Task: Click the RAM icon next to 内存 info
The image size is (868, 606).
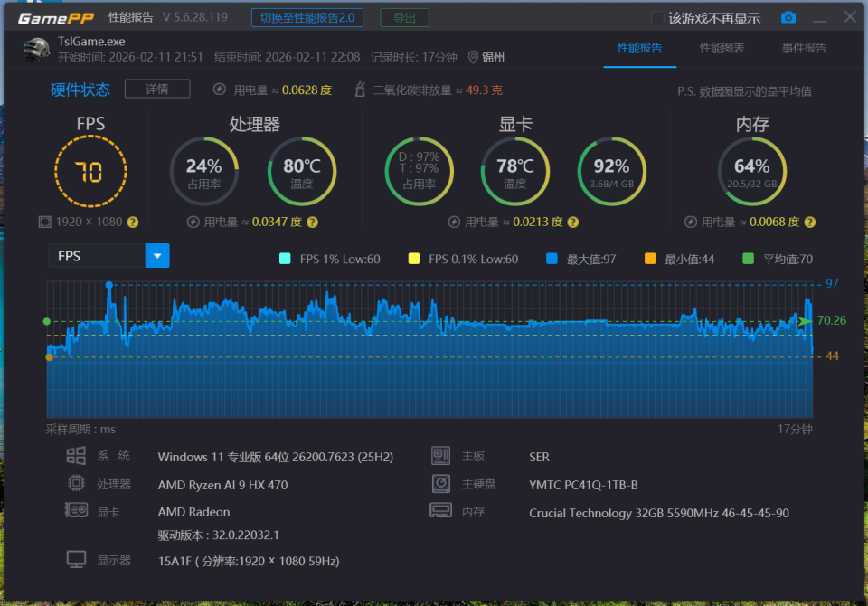Action: [440, 510]
